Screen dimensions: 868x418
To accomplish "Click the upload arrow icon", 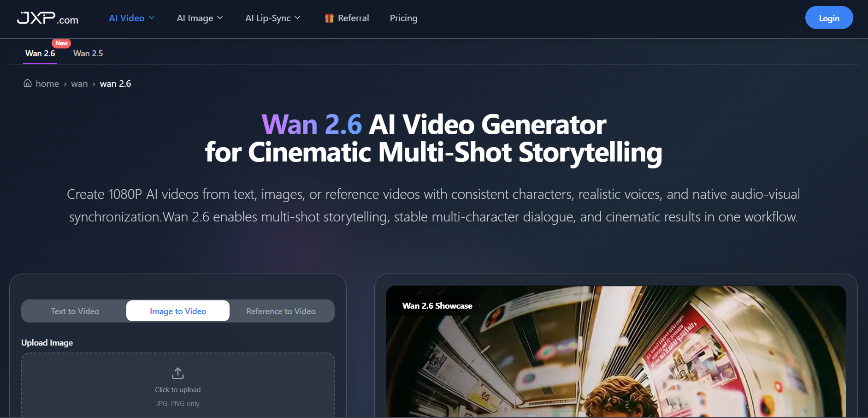I will click(178, 373).
